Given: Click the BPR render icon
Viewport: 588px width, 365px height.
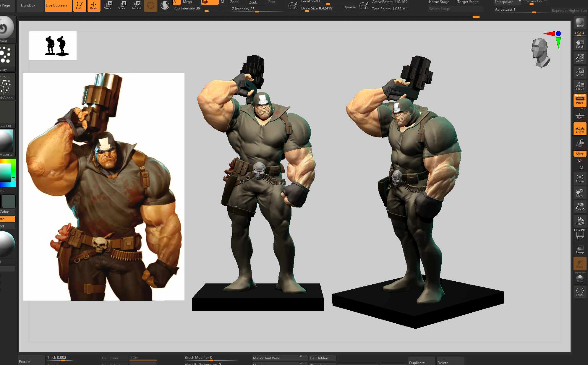Looking at the screenshot, I should click(580, 22).
